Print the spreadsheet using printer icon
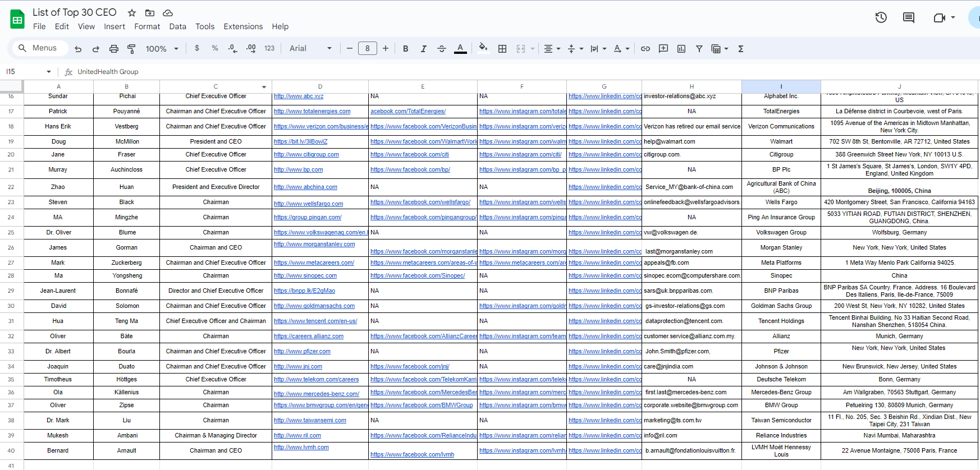980x470 pixels. [114, 49]
